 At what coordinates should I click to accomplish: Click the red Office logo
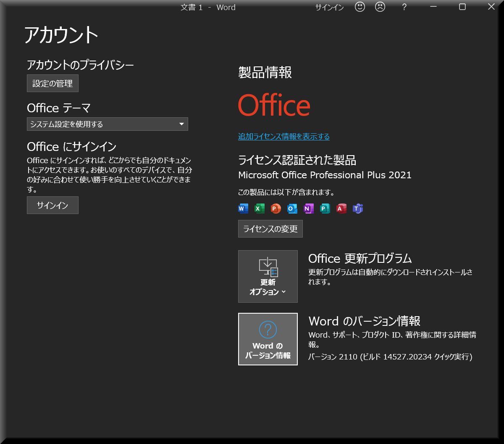tap(274, 105)
